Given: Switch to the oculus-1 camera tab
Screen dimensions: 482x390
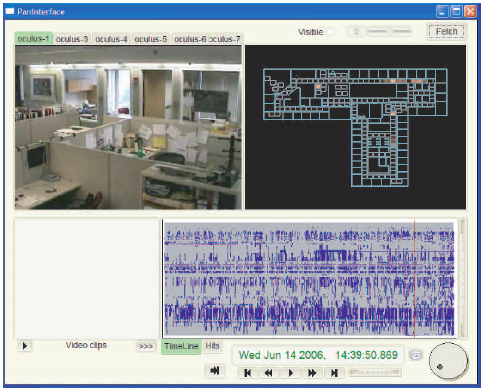Looking at the screenshot, I should point(33,39).
